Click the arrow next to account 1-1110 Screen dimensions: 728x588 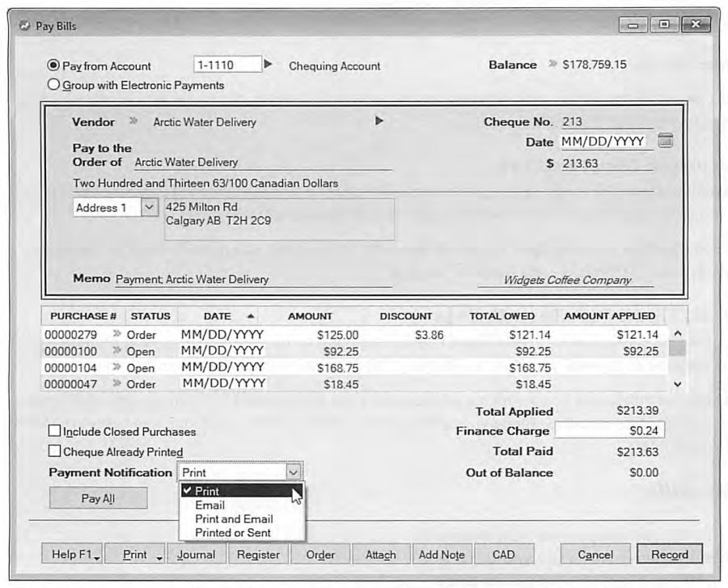pos(268,64)
